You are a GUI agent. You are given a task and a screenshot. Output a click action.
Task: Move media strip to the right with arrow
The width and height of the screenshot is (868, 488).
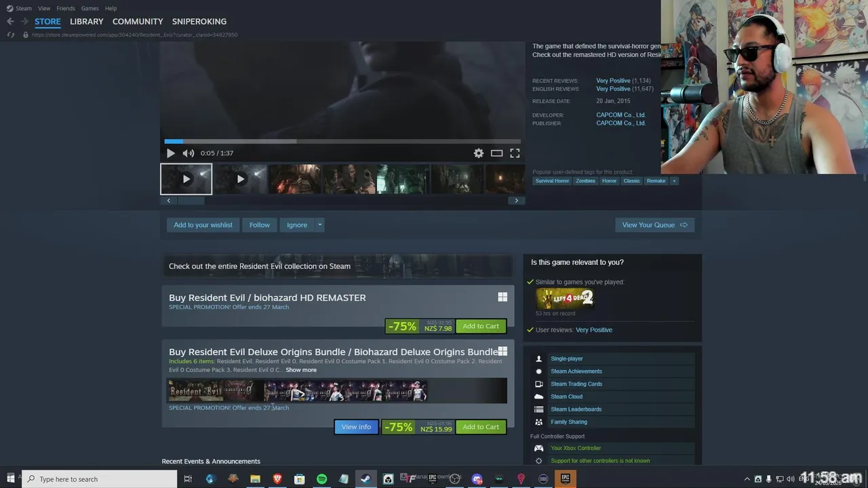pyautogui.click(x=516, y=201)
